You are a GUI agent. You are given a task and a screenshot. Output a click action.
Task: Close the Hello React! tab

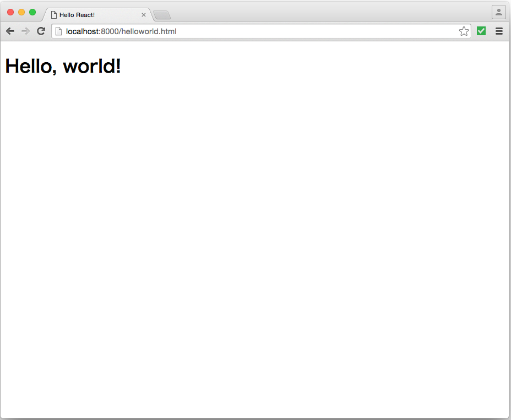pos(143,15)
